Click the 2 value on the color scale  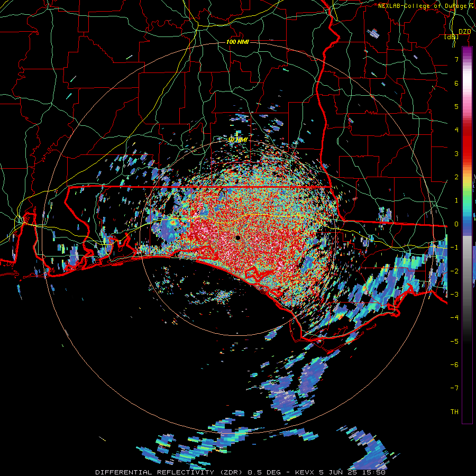pos(456,177)
